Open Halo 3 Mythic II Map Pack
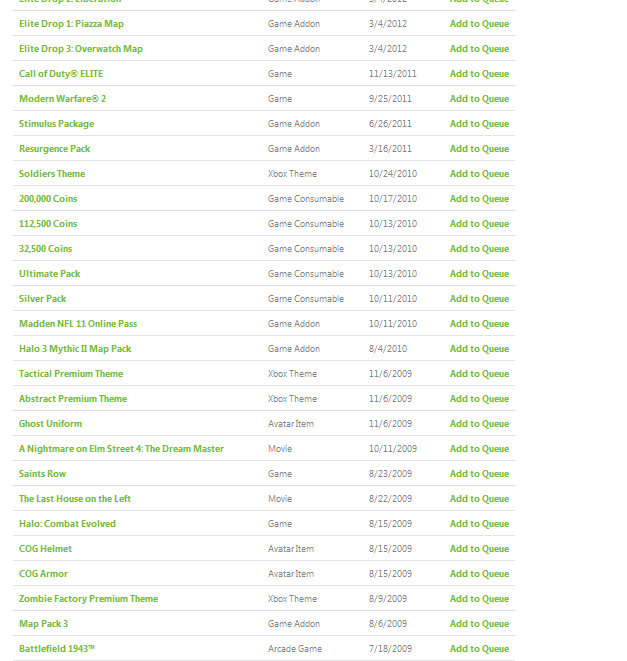The width and height of the screenshot is (627, 661). 75,349
